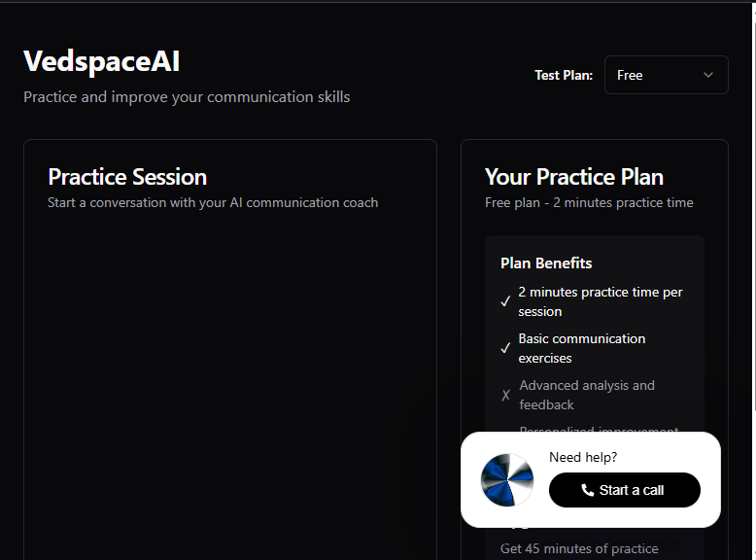
Task: Click the Test Plan label
Action: 564,75
